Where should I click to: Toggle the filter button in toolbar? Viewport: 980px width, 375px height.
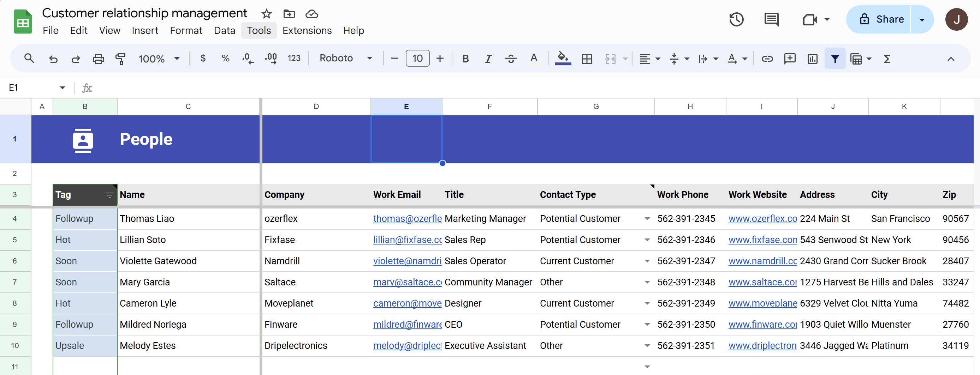pyautogui.click(x=835, y=59)
